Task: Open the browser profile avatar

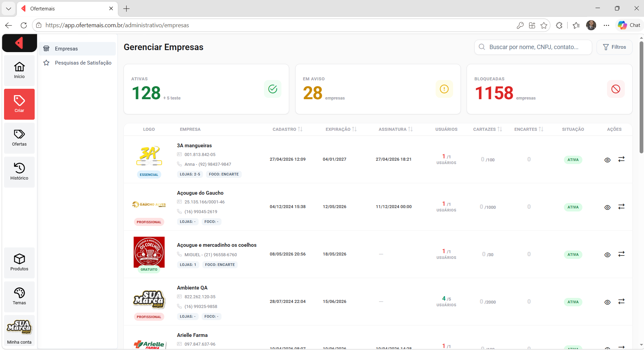Action: point(591,25)
